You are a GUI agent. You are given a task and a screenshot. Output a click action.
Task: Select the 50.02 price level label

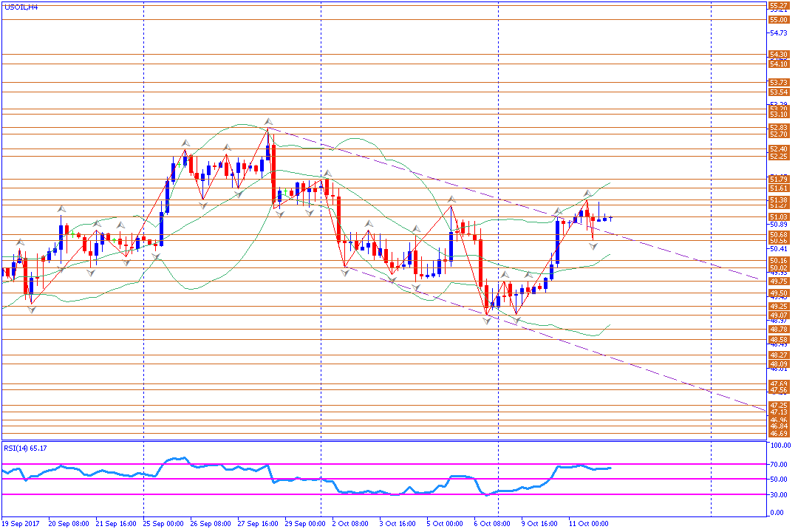pos(779,267)
